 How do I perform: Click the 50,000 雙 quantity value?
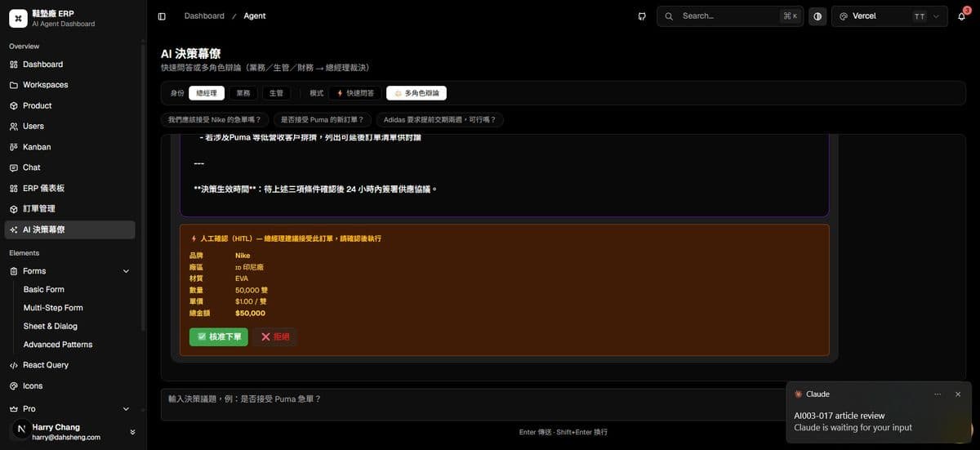[x=252, y=290]
